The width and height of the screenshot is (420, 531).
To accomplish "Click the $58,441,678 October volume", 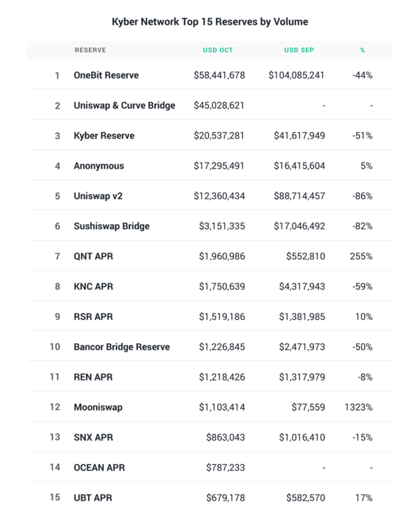I will point(219,75).
